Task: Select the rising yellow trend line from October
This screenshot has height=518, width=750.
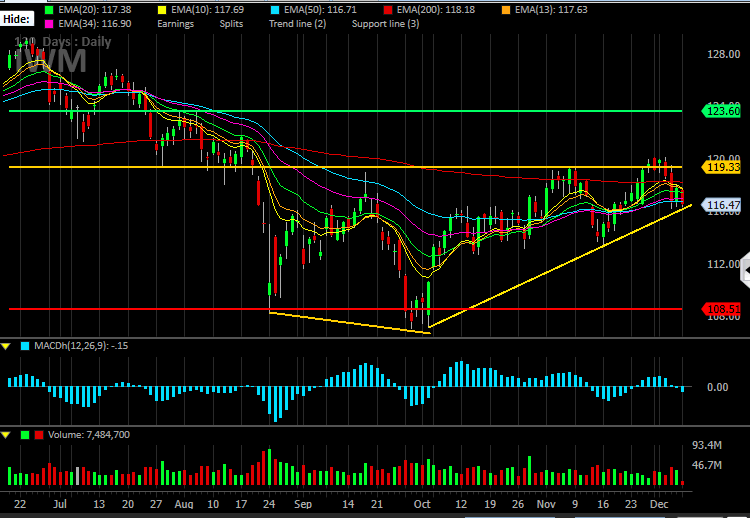Action: (560, 266)
